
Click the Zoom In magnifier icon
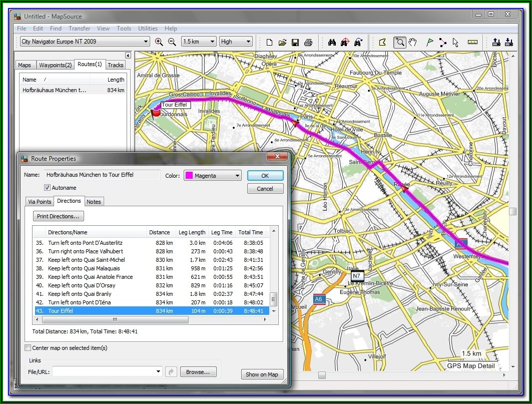[x=159, y=42]
